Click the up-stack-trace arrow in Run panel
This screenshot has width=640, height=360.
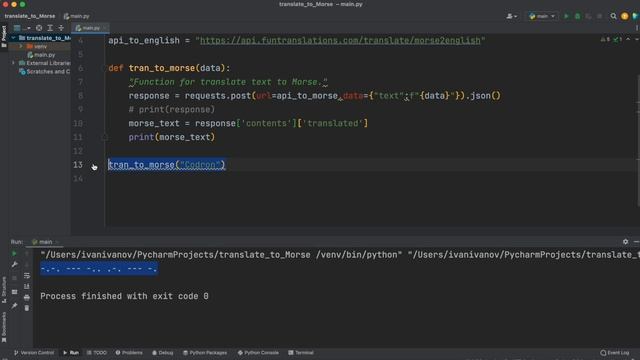tap(27, 254)
